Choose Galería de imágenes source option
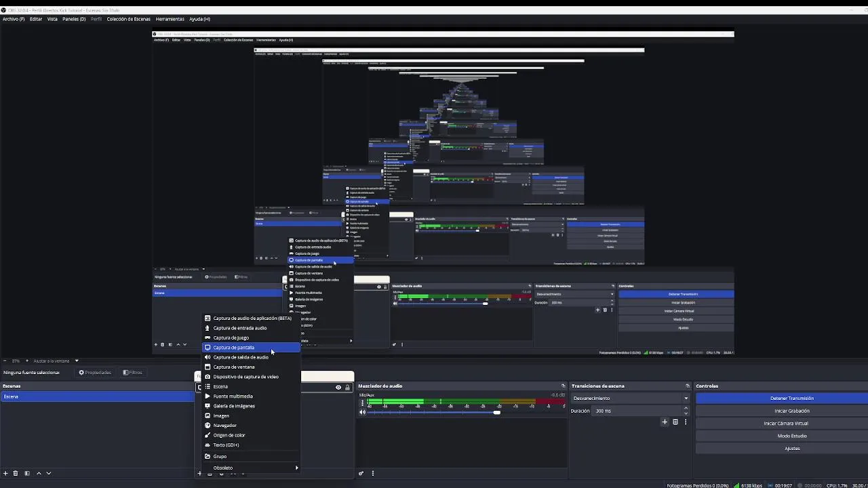 [x=252, y=406]
